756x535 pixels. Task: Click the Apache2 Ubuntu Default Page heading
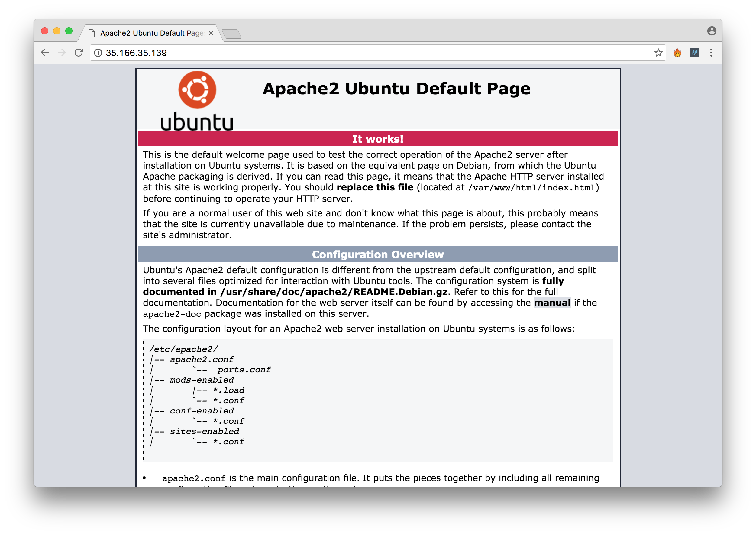coord(396,89)
